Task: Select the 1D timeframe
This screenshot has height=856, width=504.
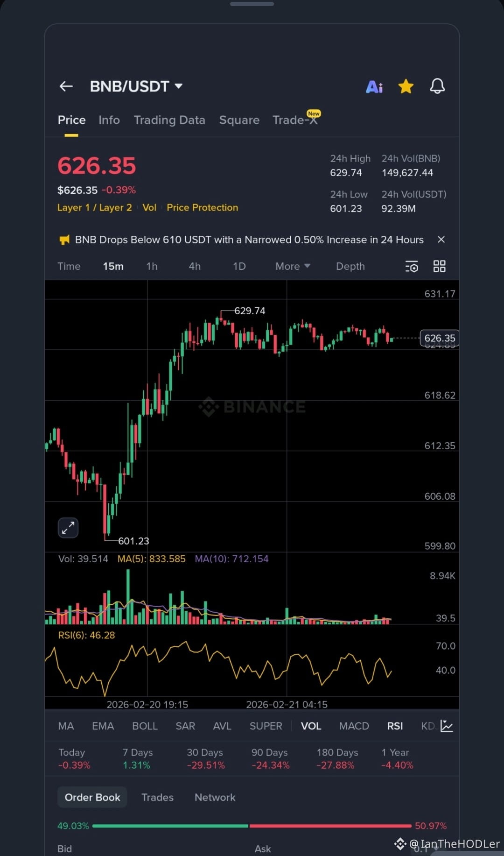Action: [x=239, y=266]
